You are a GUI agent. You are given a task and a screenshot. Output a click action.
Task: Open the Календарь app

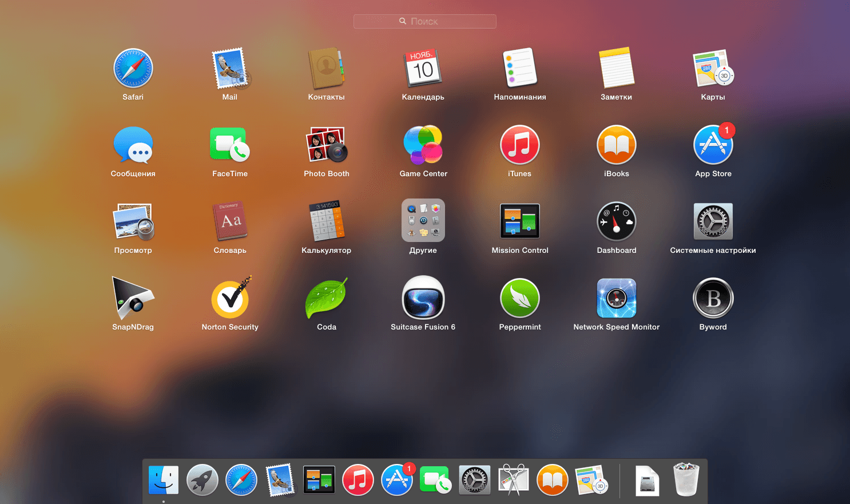(x=423, y=68)
